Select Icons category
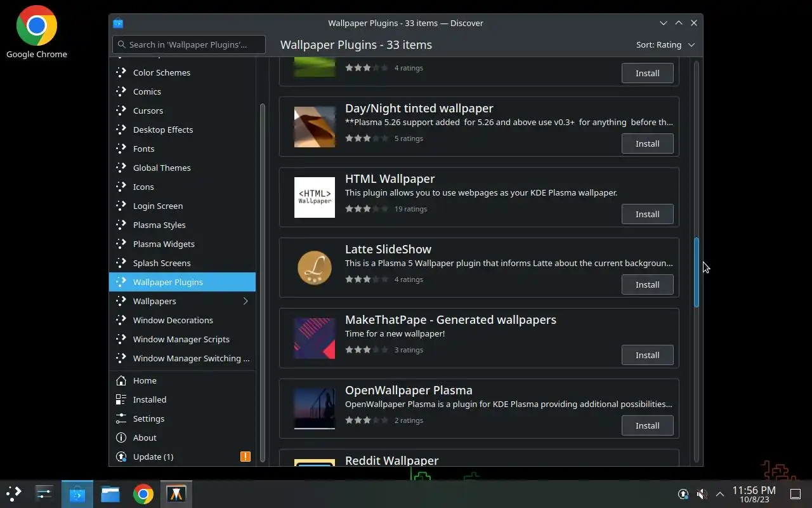Viewport: 812px width, 508px height. point(182,187)
